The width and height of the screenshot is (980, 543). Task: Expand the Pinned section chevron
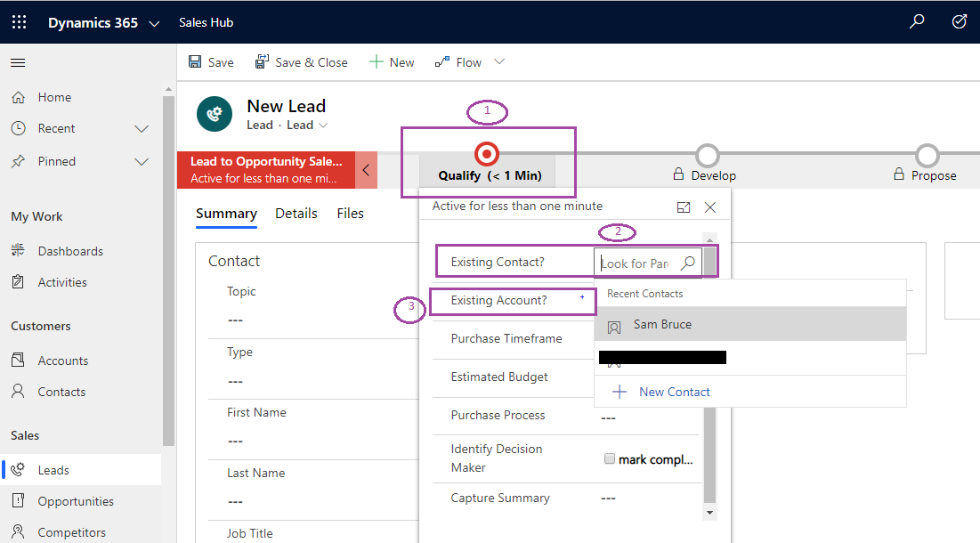tap(142, 162)
